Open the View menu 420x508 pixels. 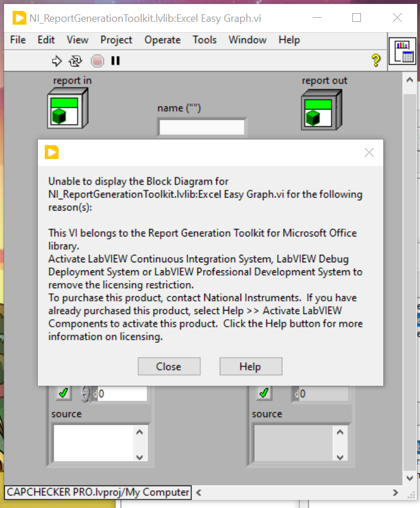[77, 40]
